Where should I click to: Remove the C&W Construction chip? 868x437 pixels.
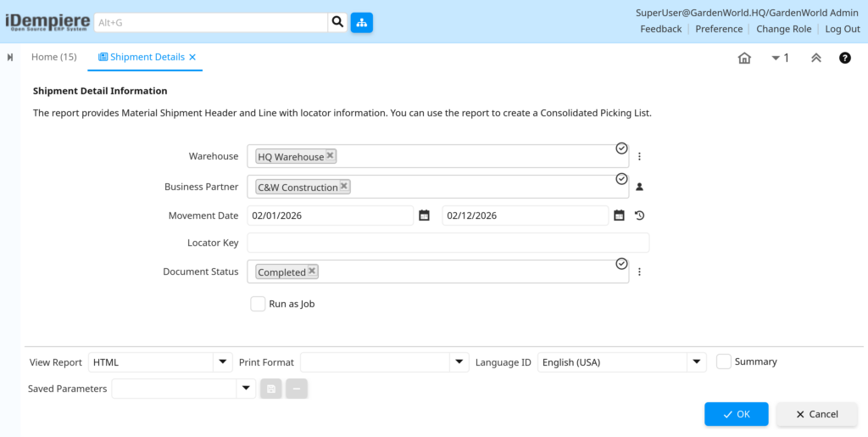344,186
